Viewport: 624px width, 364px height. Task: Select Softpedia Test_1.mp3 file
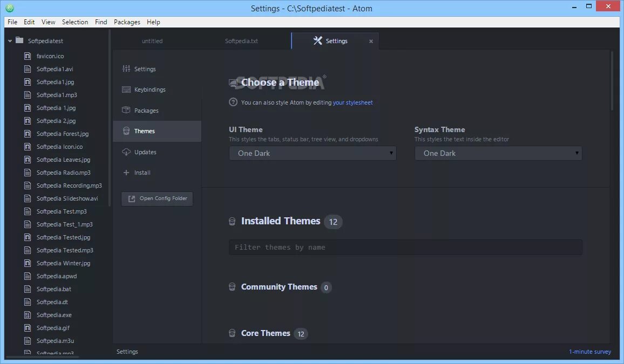pyautogui.click(x=64, y=224)
